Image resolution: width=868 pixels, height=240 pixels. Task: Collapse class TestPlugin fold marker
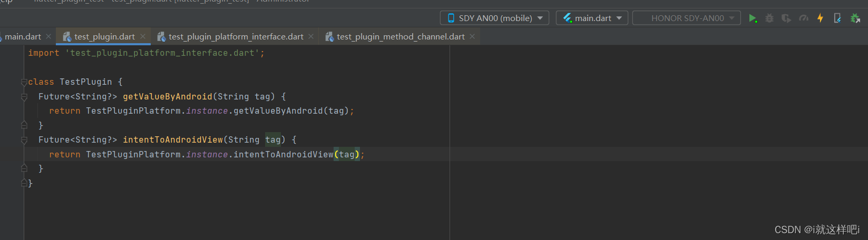point(24,82)
